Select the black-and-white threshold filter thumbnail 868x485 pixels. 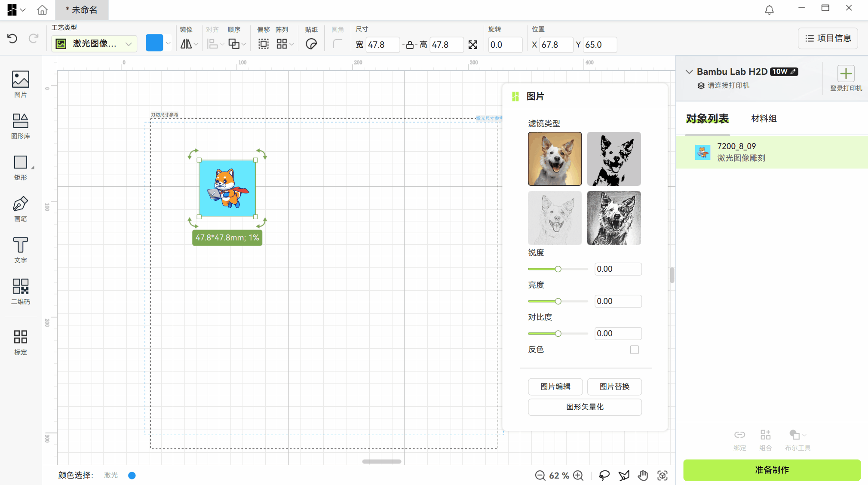614,159
